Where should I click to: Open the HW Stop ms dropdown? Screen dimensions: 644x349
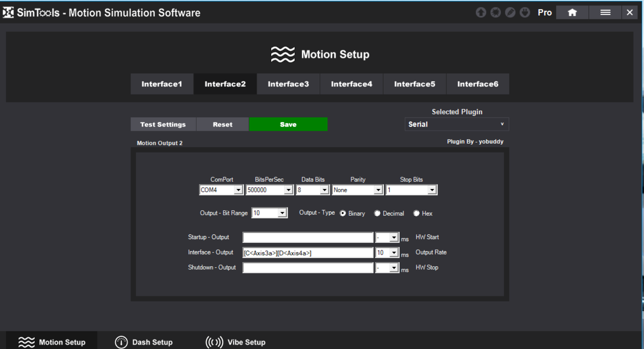pyautogui.click(x=387, y=267)
